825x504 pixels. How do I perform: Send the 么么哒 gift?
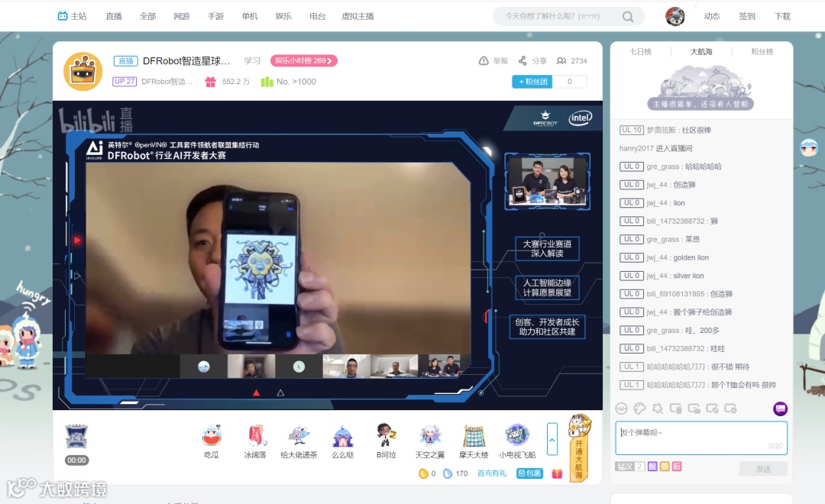pos(342,441)
